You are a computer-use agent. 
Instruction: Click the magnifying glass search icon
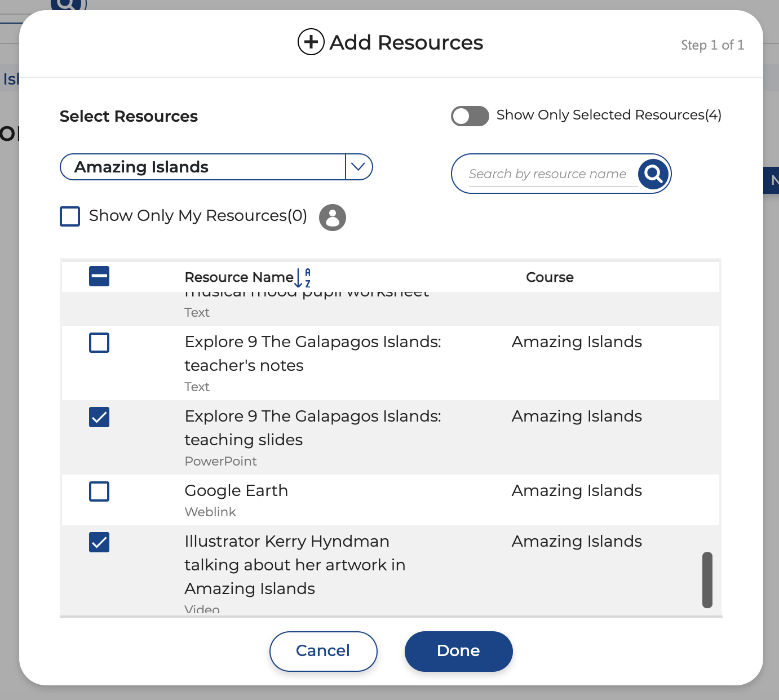pos(653,174)
